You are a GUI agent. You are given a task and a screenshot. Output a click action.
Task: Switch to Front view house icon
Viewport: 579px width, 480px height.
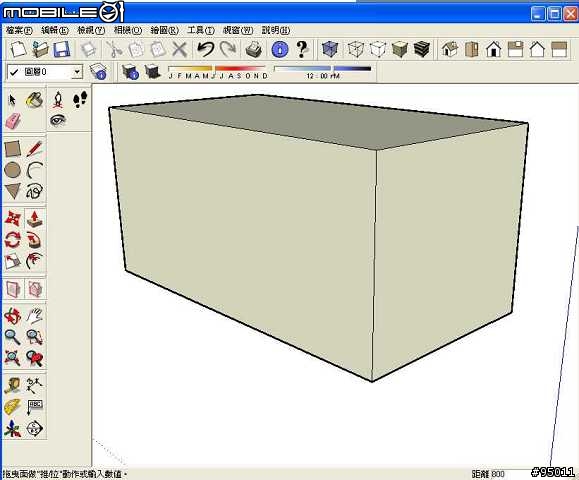(x=494, y=49)
